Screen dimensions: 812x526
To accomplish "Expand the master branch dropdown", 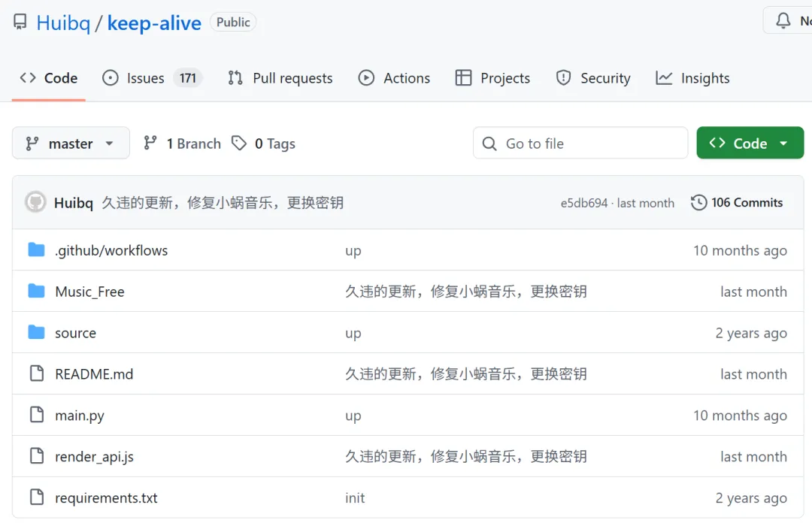I will pos(71,143).
